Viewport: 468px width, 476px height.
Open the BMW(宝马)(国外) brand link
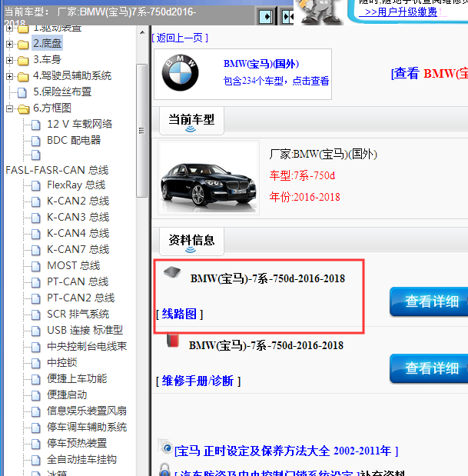click(x=261, y=64)
